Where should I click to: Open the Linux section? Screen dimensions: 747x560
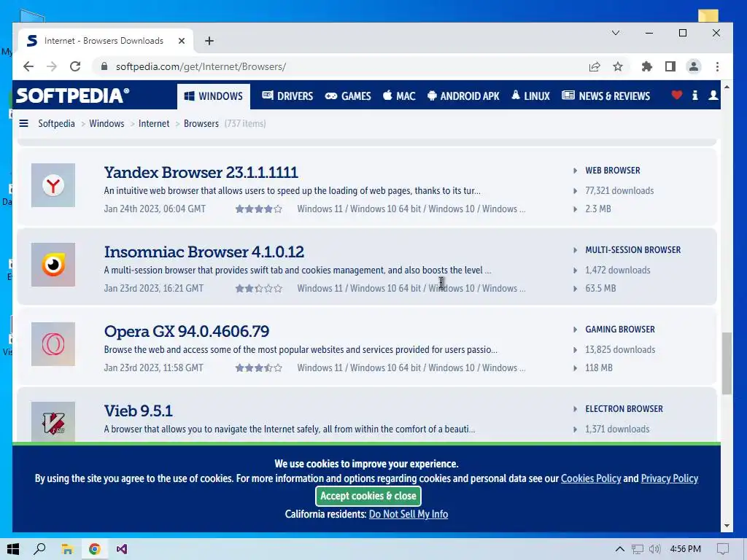(x=531, y=96)
